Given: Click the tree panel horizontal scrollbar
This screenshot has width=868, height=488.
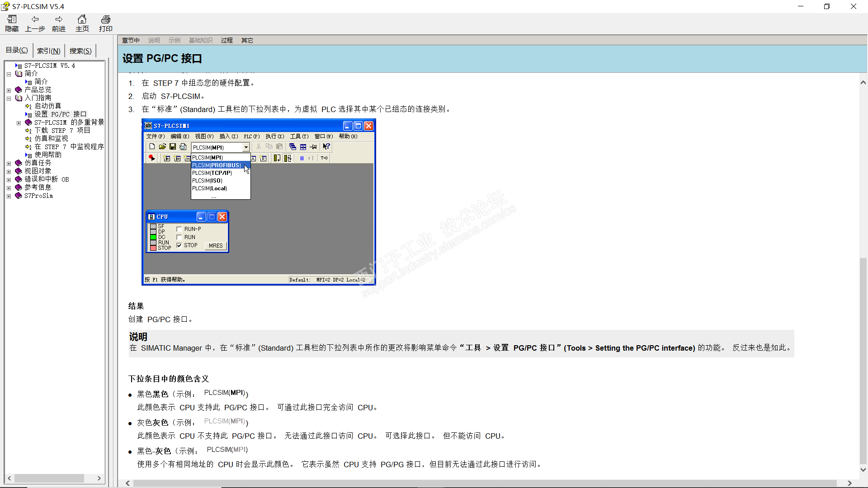Looking at the screenshot, I should [x=49, y=478].
